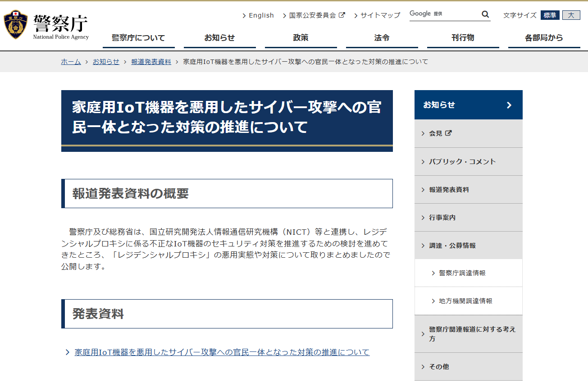588x392 pixels.
Task: Set text size to 標準
Action: click(x=550, y=15)
